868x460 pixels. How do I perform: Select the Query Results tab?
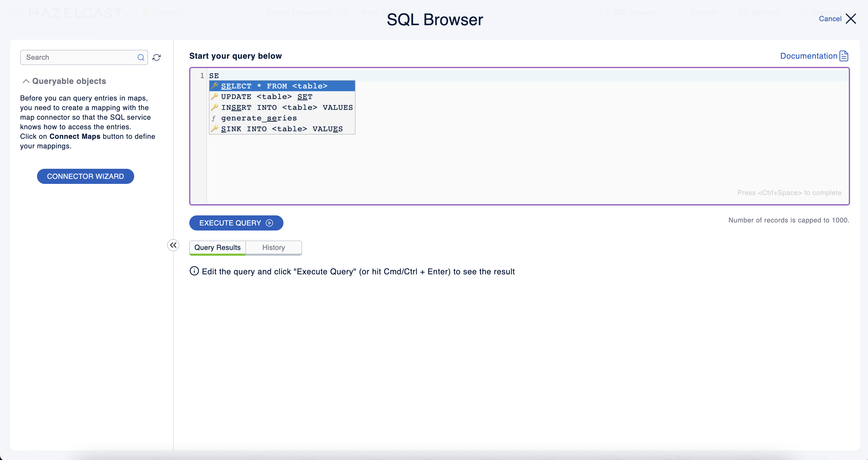click(x=217, y=247)
